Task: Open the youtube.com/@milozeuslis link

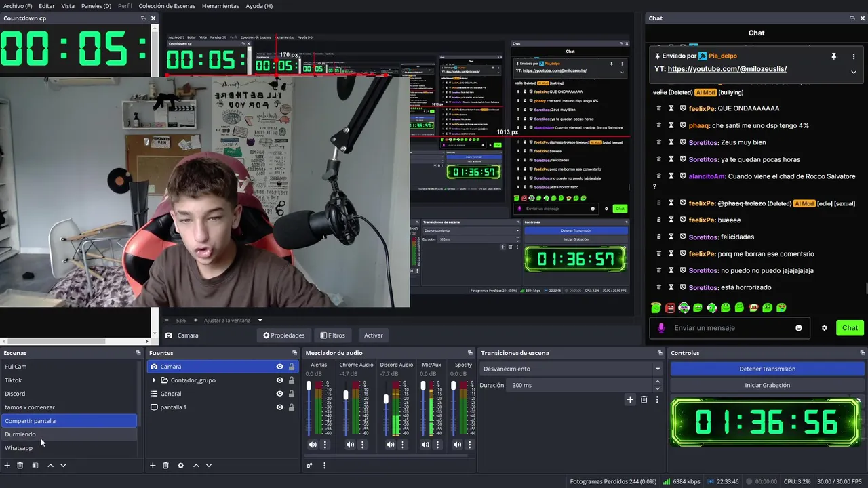Action: [x=727, y=69]
